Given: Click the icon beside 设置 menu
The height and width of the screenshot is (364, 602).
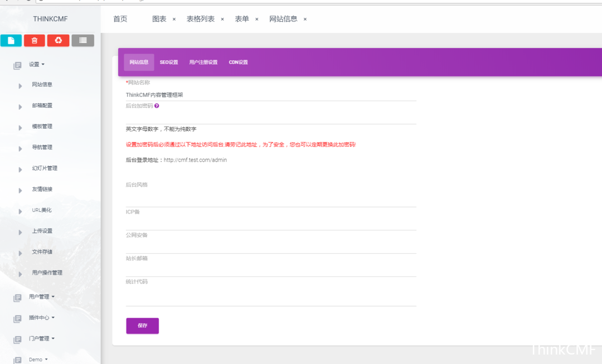Looking at the screenshot, I should (x=17, y=66).
